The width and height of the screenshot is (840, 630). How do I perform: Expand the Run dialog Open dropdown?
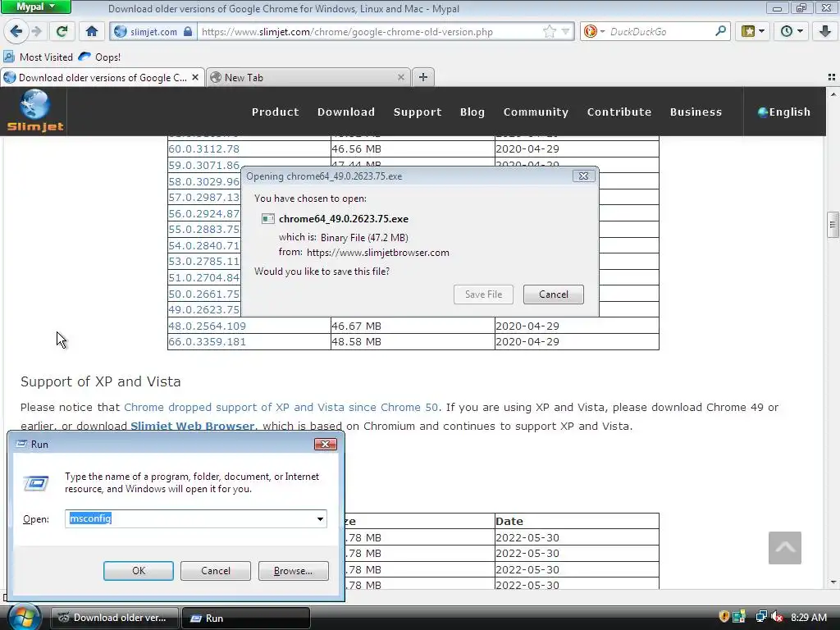320,518
